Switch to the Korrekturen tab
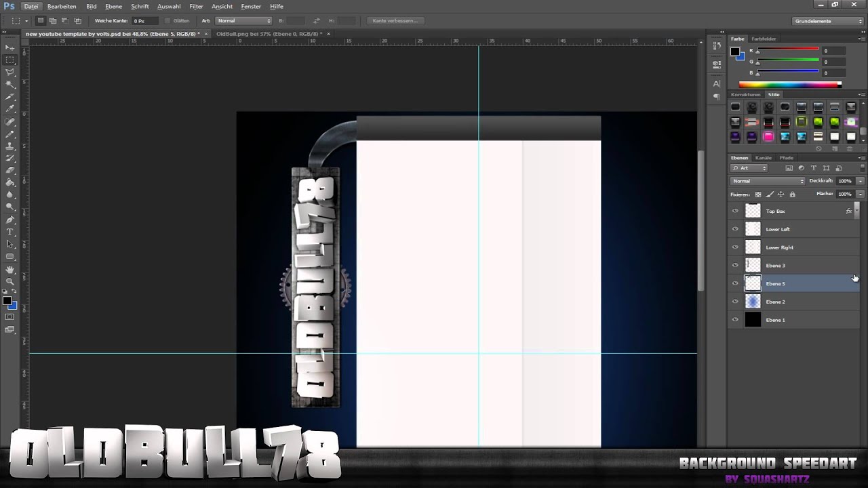 pos(746,94)
